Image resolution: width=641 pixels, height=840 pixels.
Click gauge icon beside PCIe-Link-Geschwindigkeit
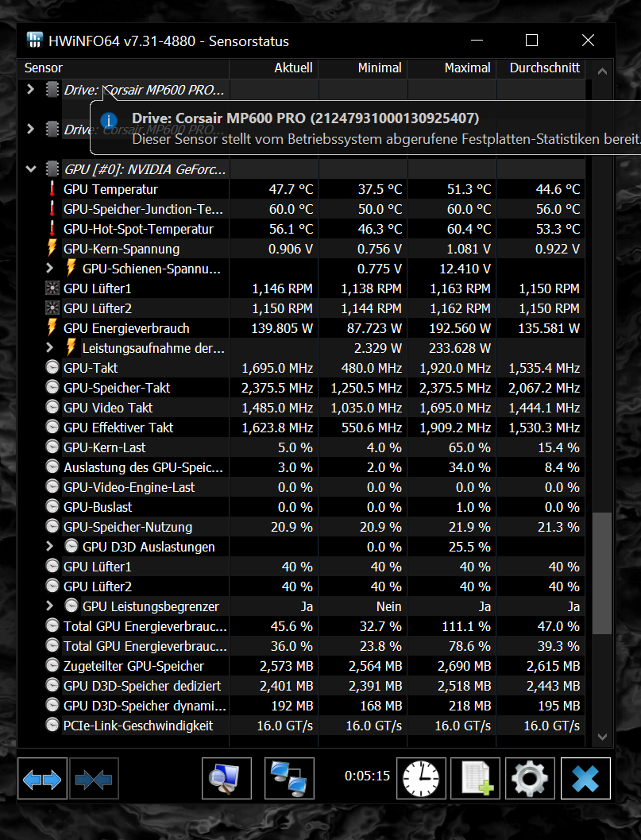tap(52, 725)
